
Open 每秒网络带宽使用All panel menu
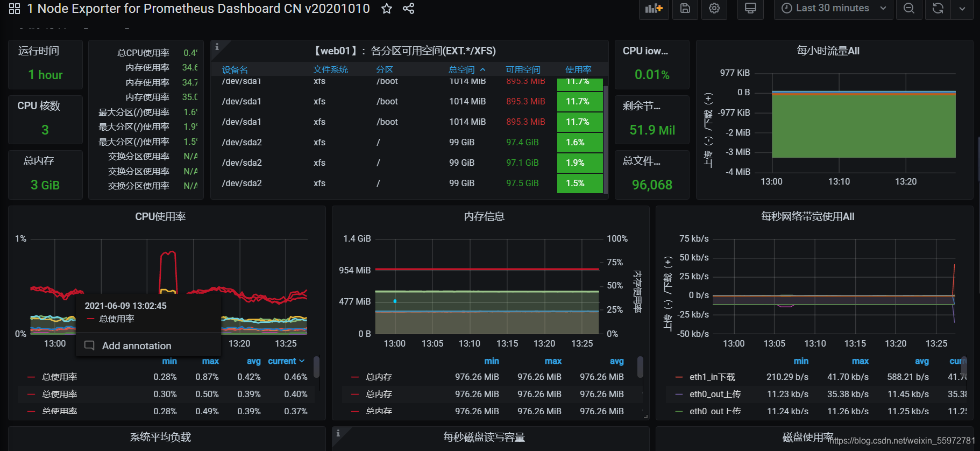(807, 216)
